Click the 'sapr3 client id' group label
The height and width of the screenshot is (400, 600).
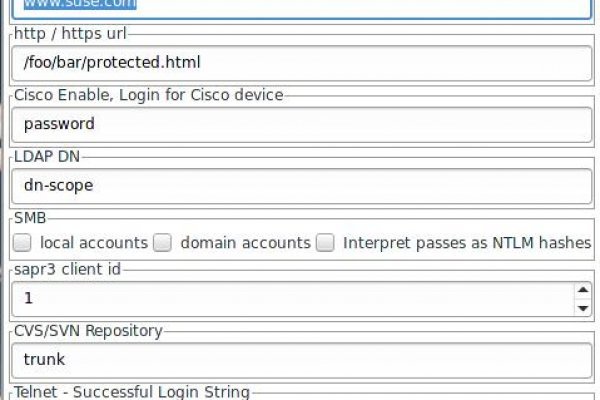coord(68,270)
